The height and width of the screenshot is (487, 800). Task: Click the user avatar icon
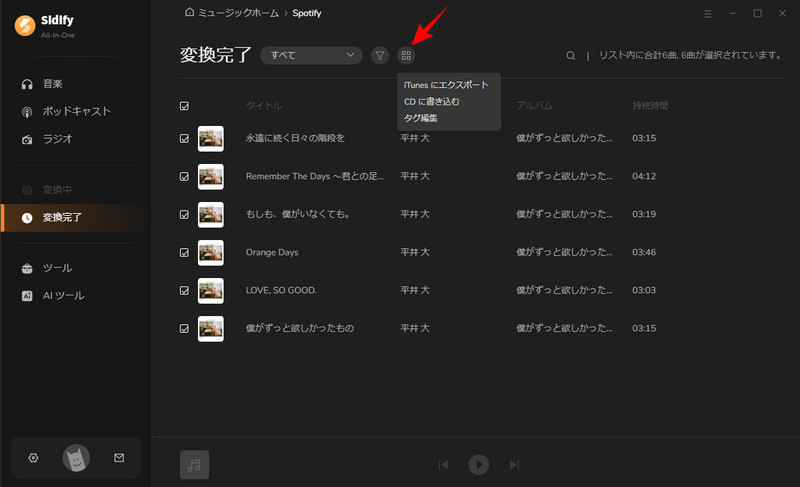click(76, 458)
